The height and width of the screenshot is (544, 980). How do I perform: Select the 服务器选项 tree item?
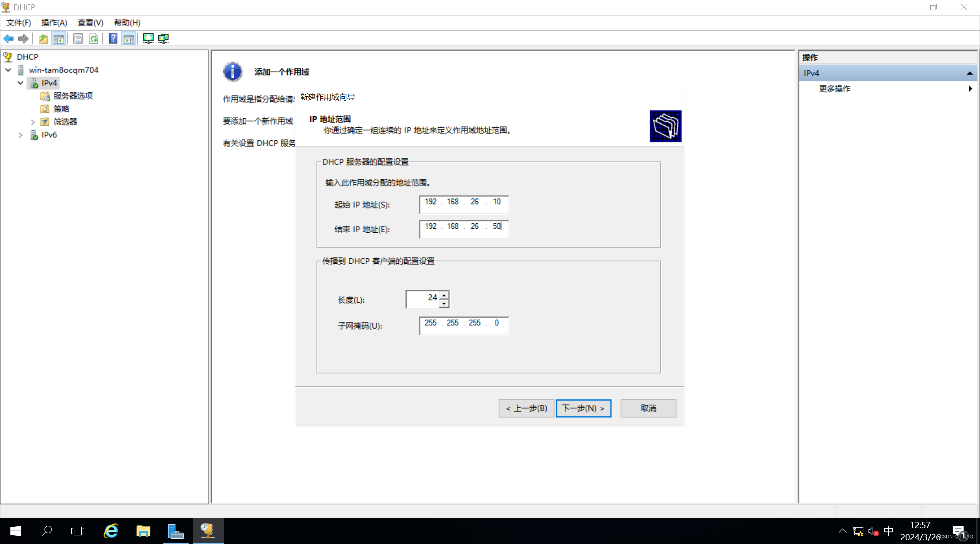pyautogui.click(x=73, y=96)
